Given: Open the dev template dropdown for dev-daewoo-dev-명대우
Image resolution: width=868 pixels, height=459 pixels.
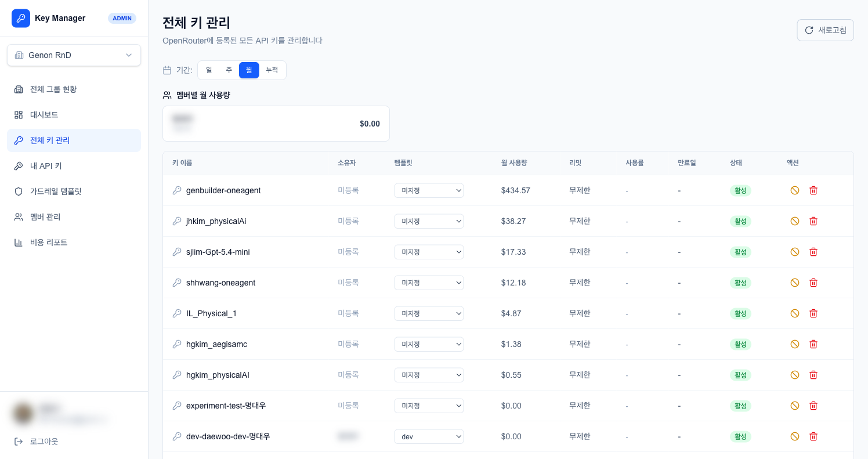Looking at the screenshot, I should point(429,436).
